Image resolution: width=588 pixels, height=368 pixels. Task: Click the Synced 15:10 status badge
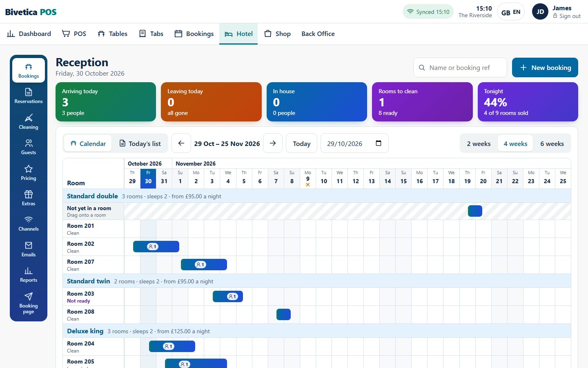428,12
